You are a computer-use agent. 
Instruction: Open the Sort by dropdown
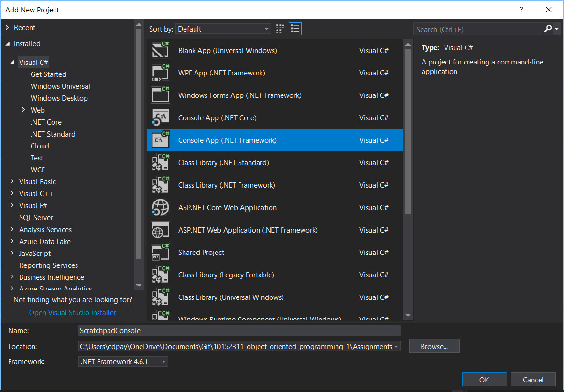coord(223,29)
